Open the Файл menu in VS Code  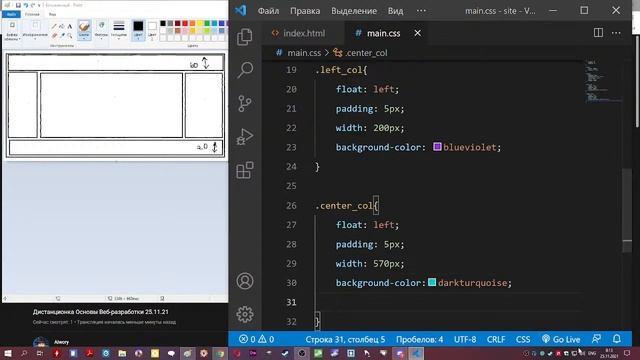coord(268,11)
